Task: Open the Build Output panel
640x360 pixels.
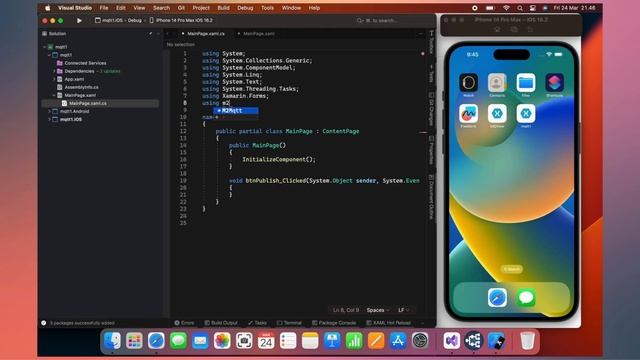Action: coord(221,323)
